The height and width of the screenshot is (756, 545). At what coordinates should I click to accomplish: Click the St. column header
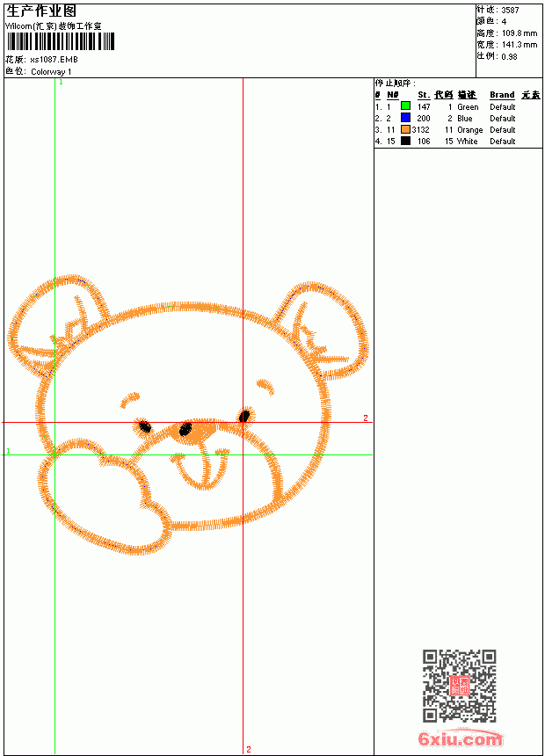pos(424,95)
